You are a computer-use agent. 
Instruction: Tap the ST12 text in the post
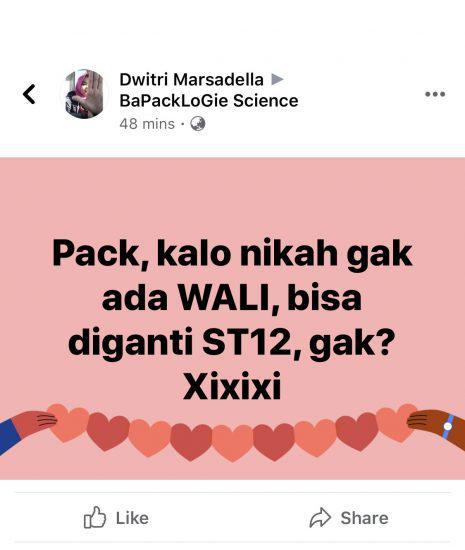pos(247,342)
